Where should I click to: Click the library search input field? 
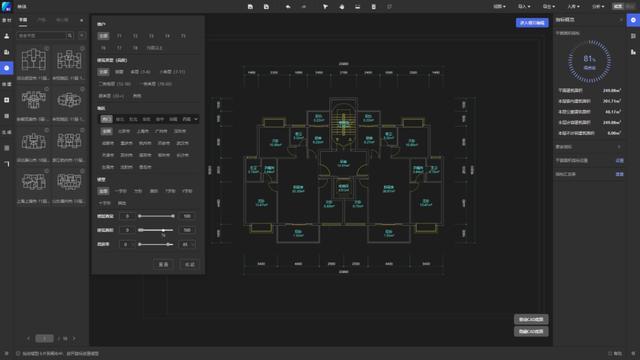coord(42,36)
